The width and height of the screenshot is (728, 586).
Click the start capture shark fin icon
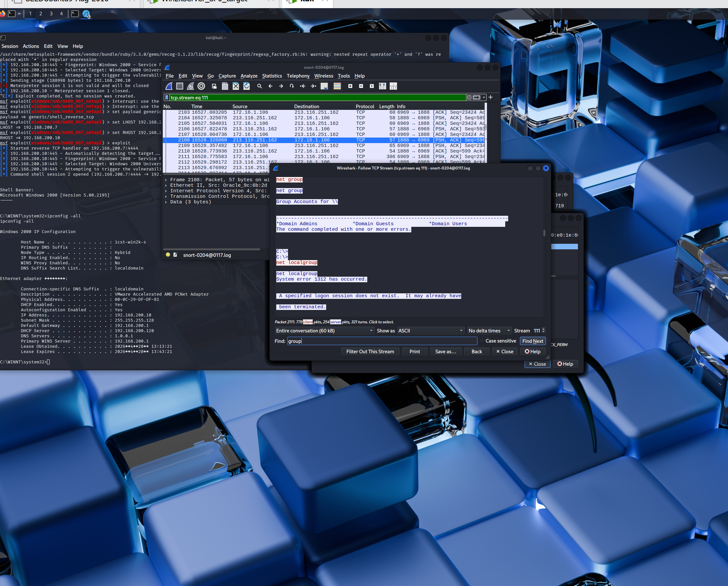point(169,86)
